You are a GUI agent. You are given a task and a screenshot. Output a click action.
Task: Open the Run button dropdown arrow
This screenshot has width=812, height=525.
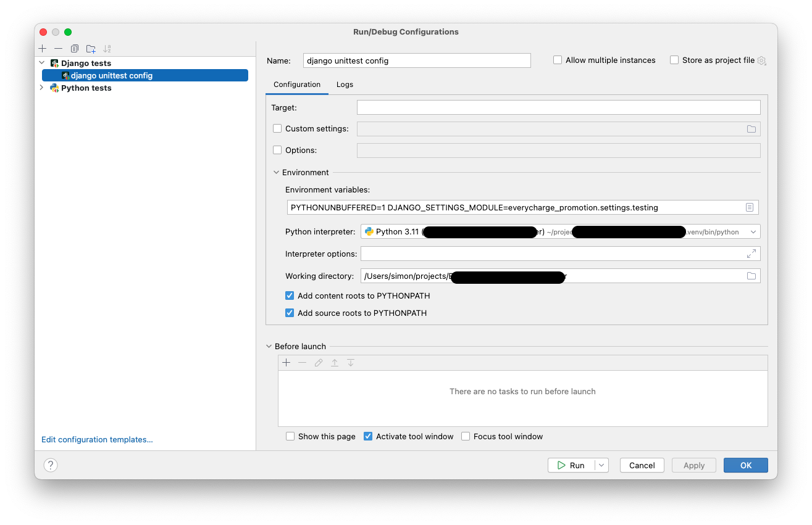tap(602, 465)
